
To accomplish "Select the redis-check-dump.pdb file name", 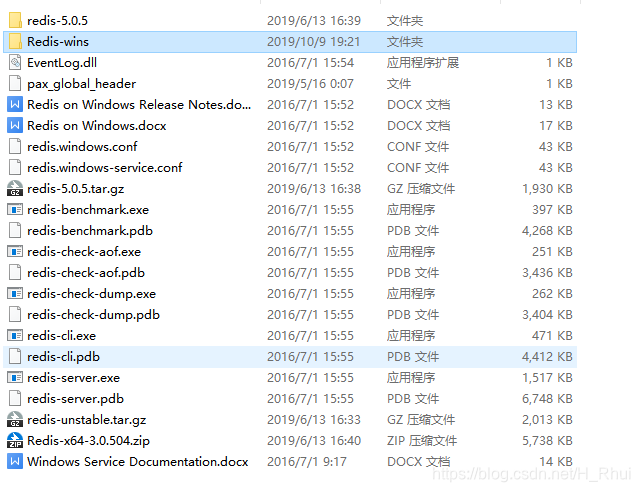I will (x=93, y=315).
